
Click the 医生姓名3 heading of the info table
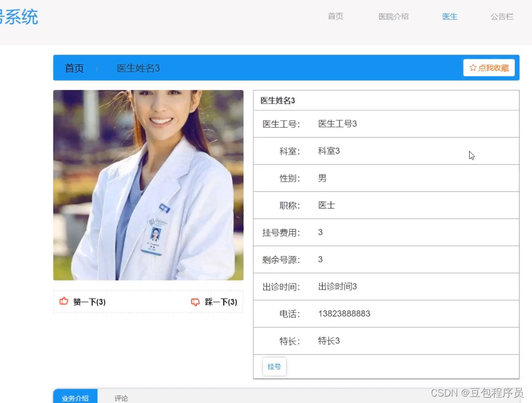tap(278, 101)
